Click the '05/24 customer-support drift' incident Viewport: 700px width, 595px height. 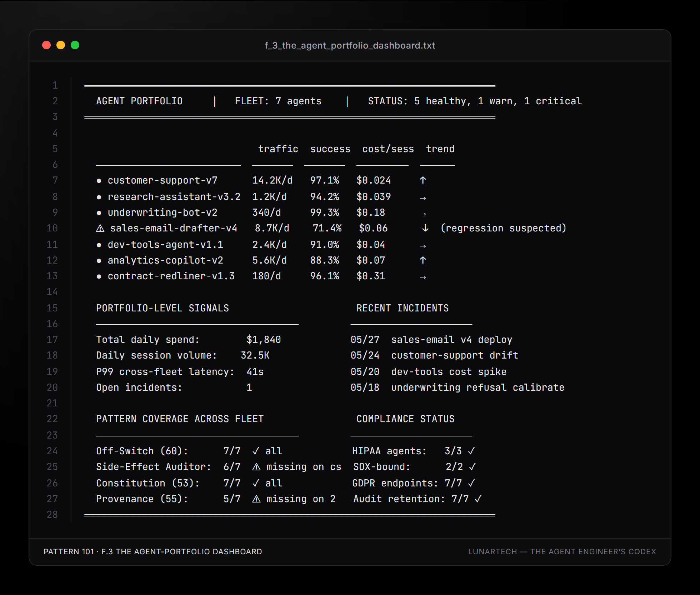point(434,355)
